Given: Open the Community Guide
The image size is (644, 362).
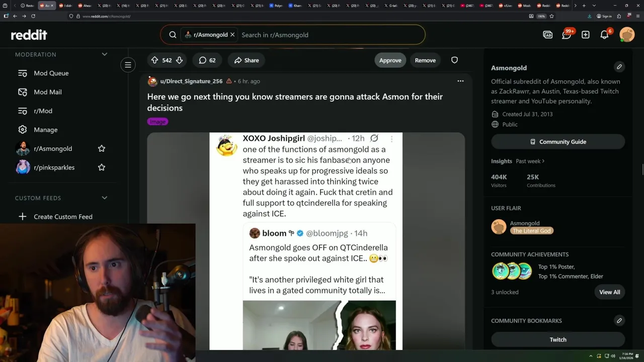Looking at the screenshot, I should pyautogui.click(x=558, y=142).
